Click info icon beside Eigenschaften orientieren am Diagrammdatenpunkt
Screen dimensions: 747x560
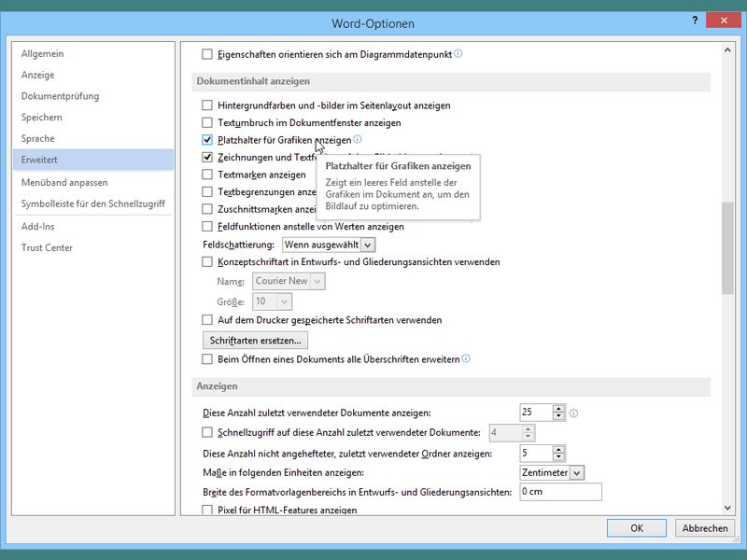(x=458, y=53)
